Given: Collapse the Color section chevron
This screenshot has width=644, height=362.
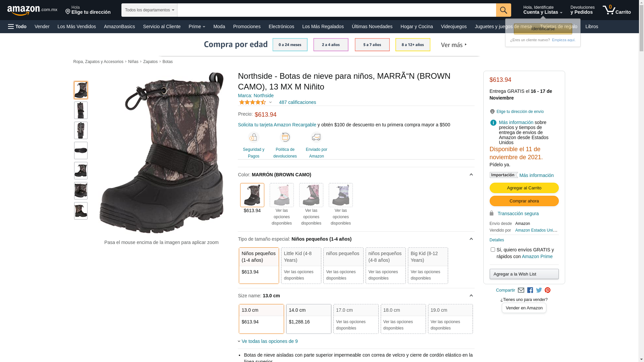Looking at the screenshot, I should (471, 175).
